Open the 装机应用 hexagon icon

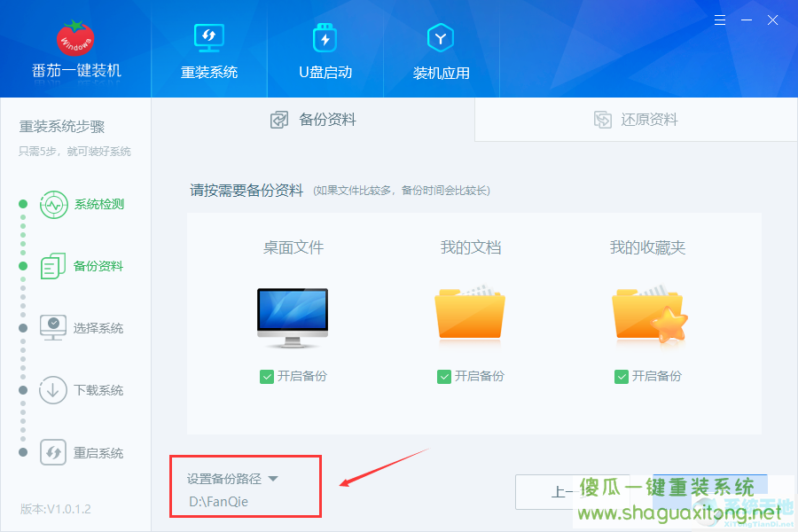click(x=441, y=37)
